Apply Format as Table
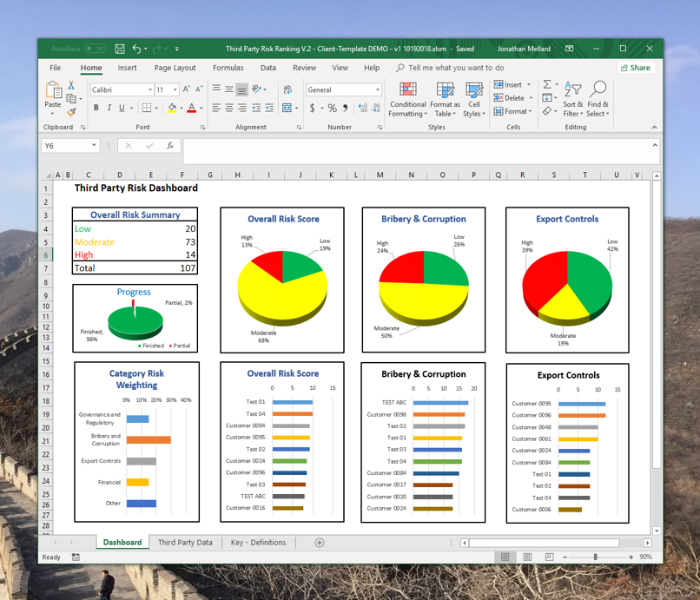Image resolution: width=700 pixels, height=600 pixels. 445,99
